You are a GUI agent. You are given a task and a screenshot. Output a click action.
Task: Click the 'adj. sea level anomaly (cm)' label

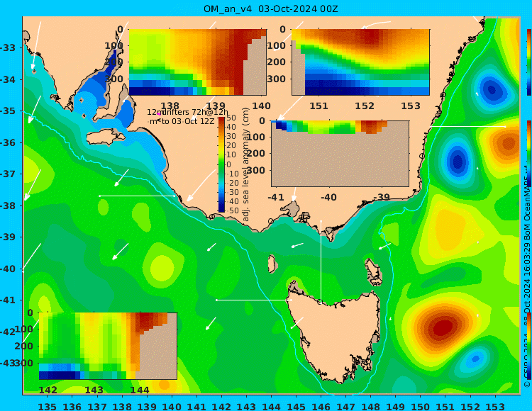[x=246, y=164]
